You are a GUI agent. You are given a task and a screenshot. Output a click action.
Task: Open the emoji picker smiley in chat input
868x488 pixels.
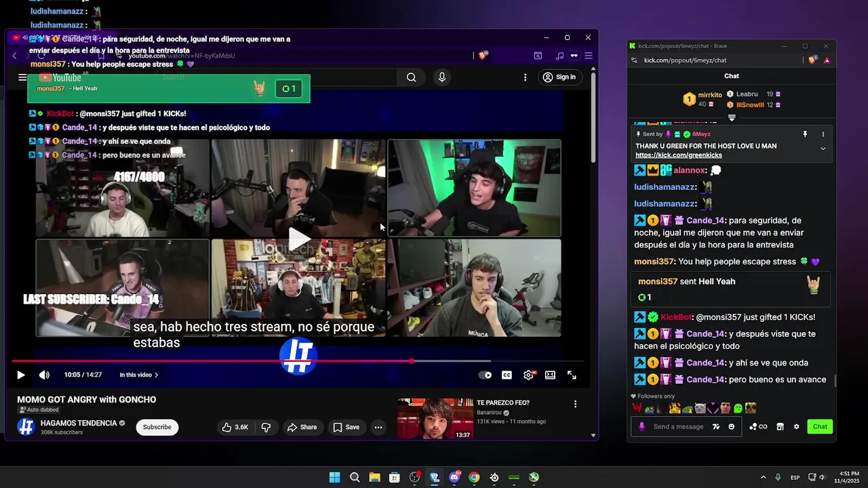(x=731, y=426)
